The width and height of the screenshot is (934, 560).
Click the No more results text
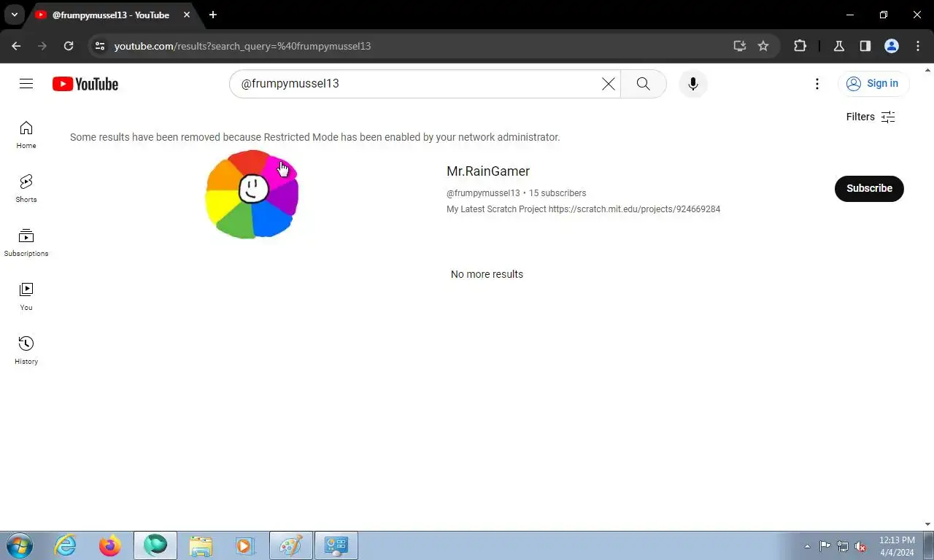click(487, 274)
